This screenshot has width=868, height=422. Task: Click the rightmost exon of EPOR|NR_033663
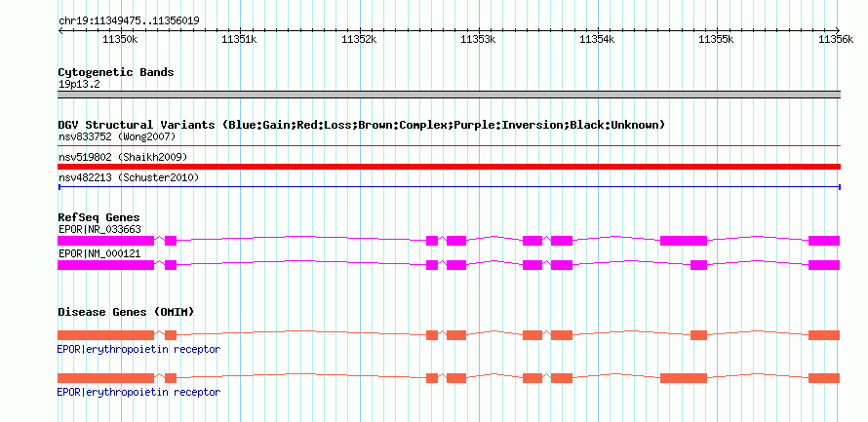coord(824,241)
